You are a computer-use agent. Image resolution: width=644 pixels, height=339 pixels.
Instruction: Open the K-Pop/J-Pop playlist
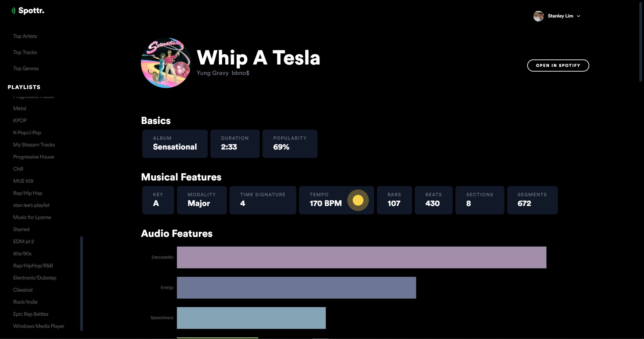[27, 133]
